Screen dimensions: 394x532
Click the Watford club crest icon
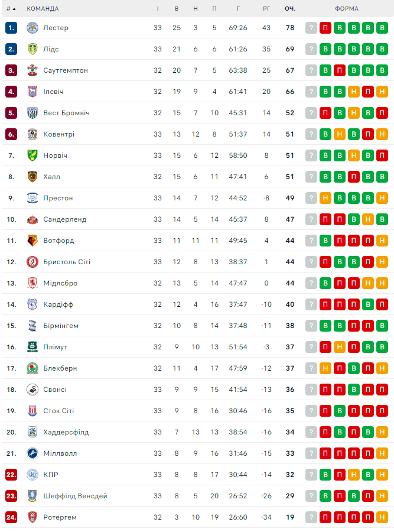(32, 241)
